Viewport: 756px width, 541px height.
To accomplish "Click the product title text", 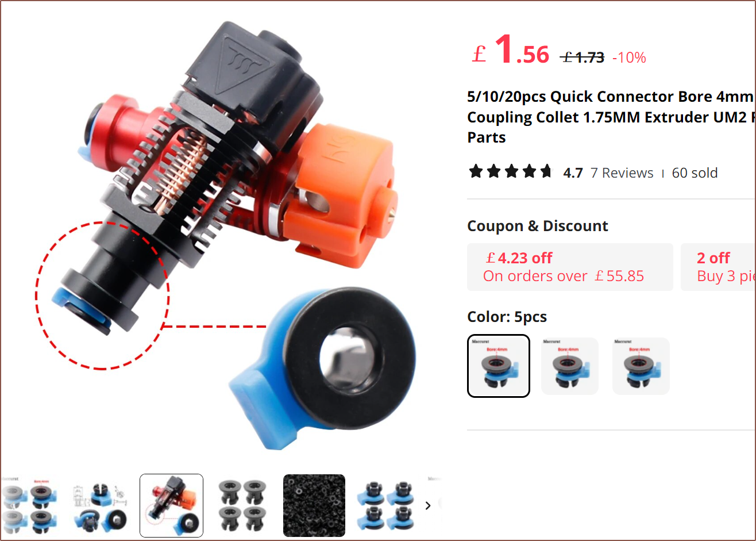I will [611, 117].
